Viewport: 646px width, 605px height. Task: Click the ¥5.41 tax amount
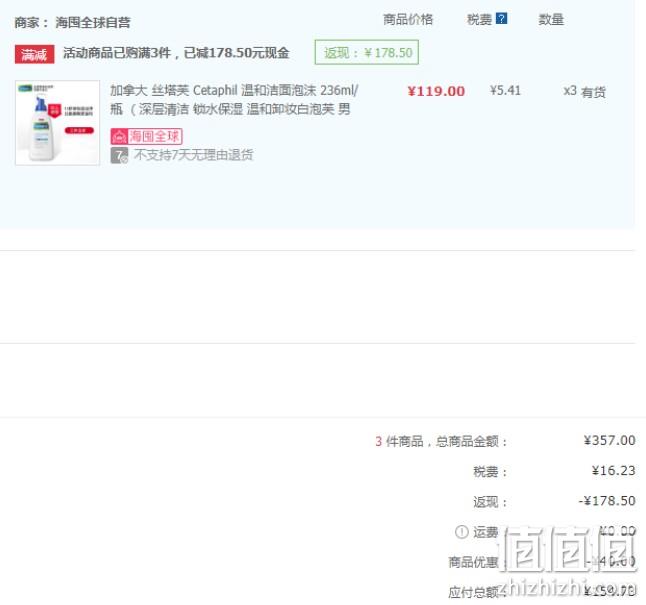tap(505, 90)
